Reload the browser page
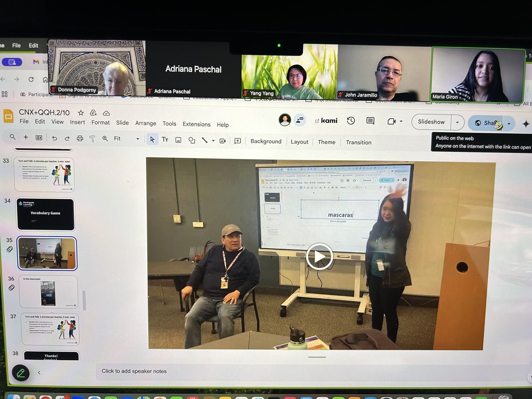532x399 pixels. (x=31, y=79)
